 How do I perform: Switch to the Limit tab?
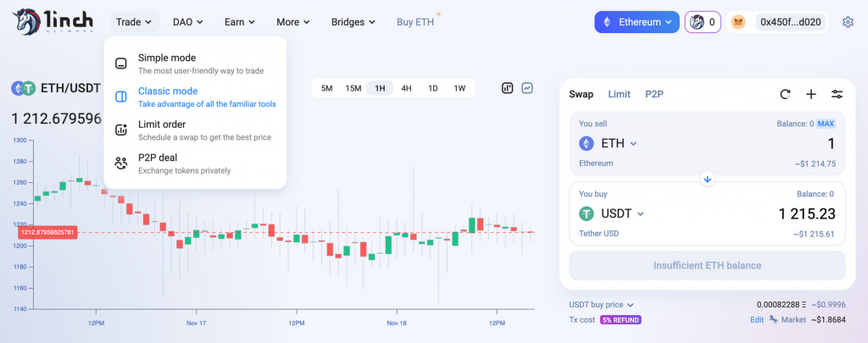point(619,94)
